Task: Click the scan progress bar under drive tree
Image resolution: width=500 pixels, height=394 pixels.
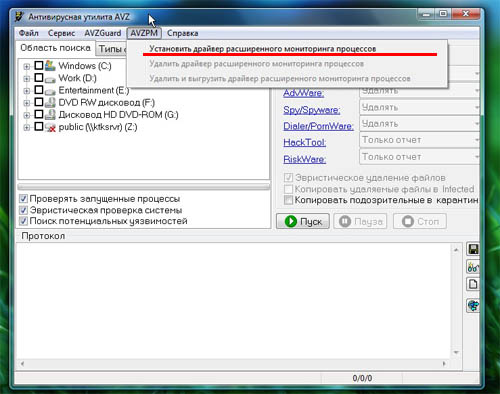Action: tap(144, 186)
